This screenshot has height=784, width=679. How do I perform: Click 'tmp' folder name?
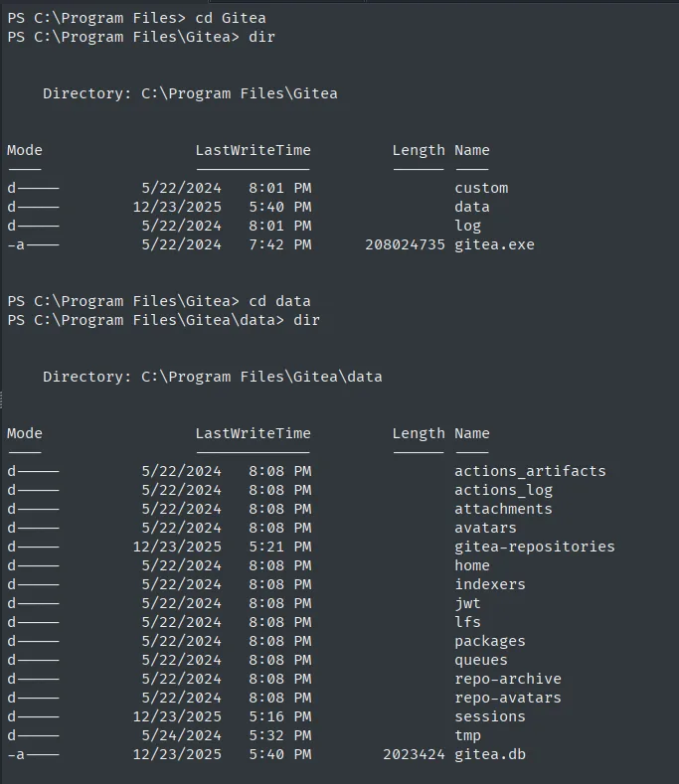pyautogui.click(x=467, y=736)
